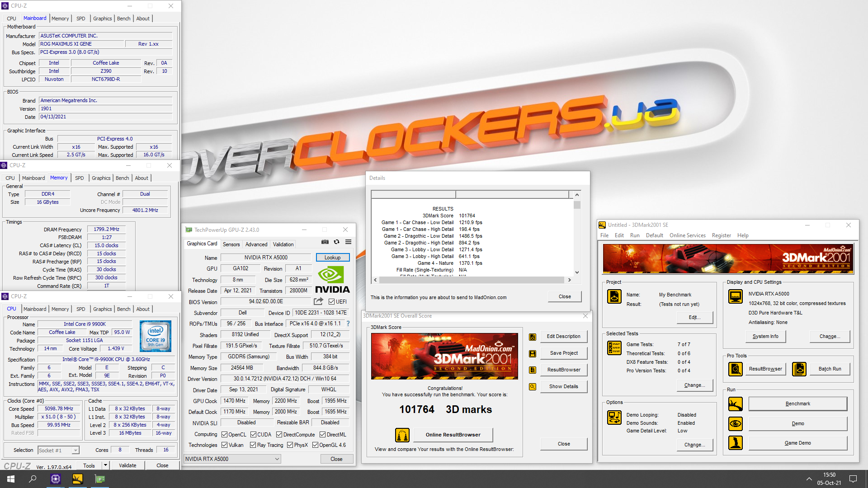
Task: Click the Game Demo joystick icon
Action: pyautogui.click(x=736, y=443)
